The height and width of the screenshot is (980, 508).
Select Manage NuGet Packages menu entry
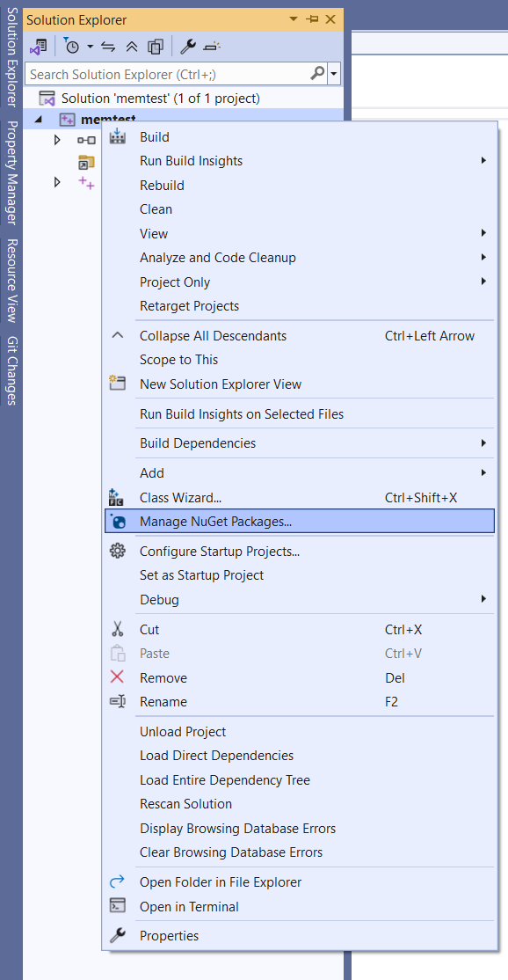tap(300, 522)
